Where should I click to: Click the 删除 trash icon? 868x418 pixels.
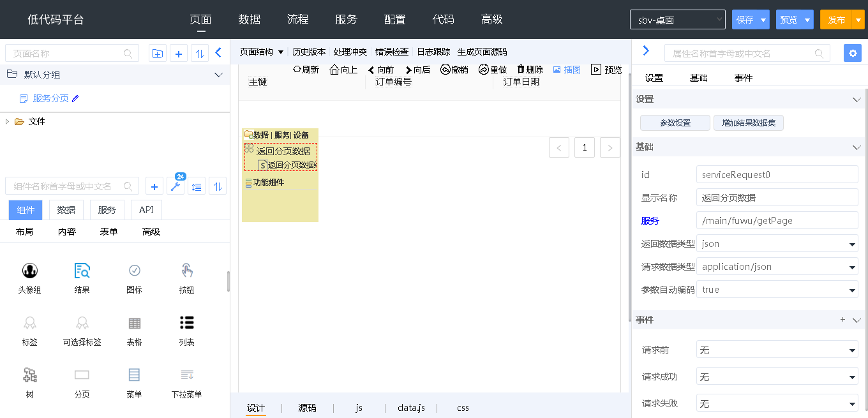coord(521,70)
